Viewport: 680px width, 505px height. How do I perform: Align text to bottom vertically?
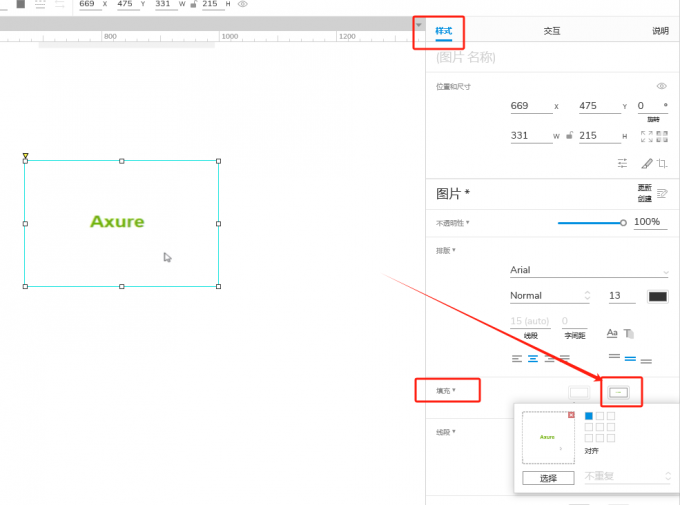tap(646, 361)
